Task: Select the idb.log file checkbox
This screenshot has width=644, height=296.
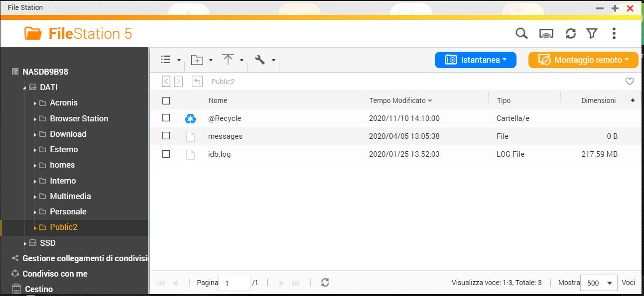Action: [x=166, y=154]
